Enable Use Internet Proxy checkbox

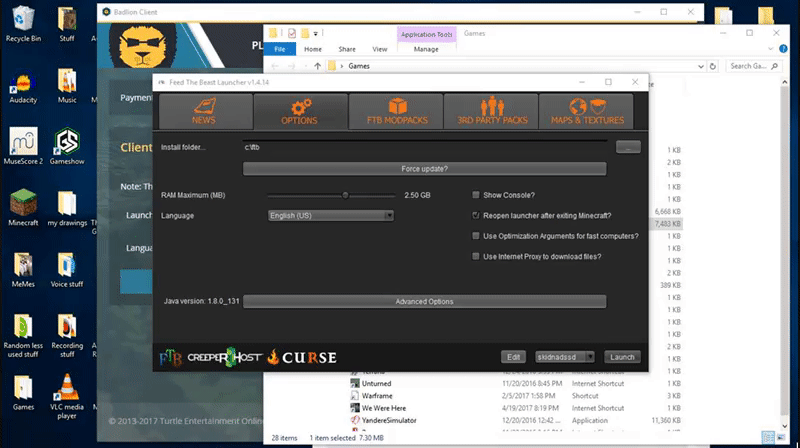[476, 256]
